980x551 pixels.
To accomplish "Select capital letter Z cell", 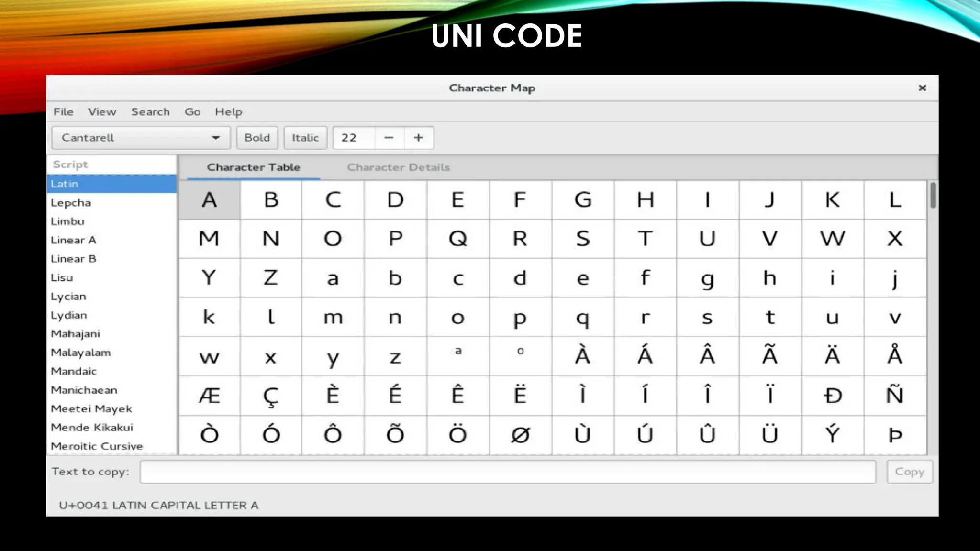I will click(x=271, y=278).
